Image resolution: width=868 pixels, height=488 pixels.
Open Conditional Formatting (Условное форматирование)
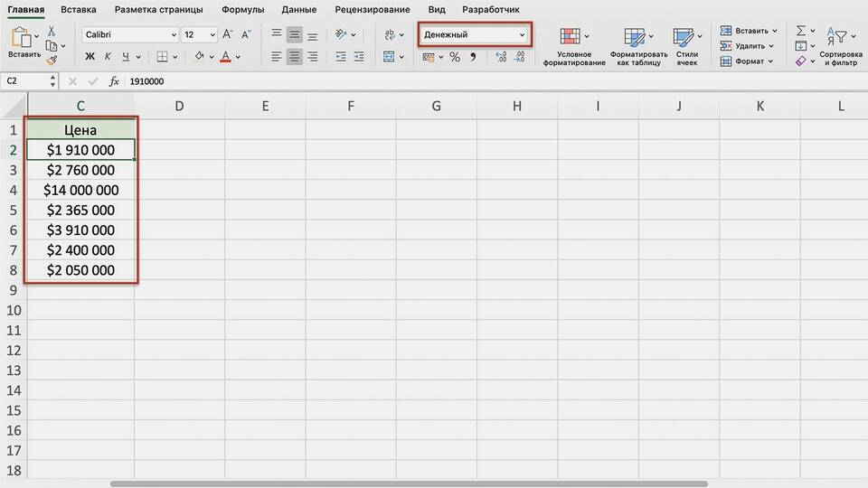pyautogui.click(x=574, y=47)
